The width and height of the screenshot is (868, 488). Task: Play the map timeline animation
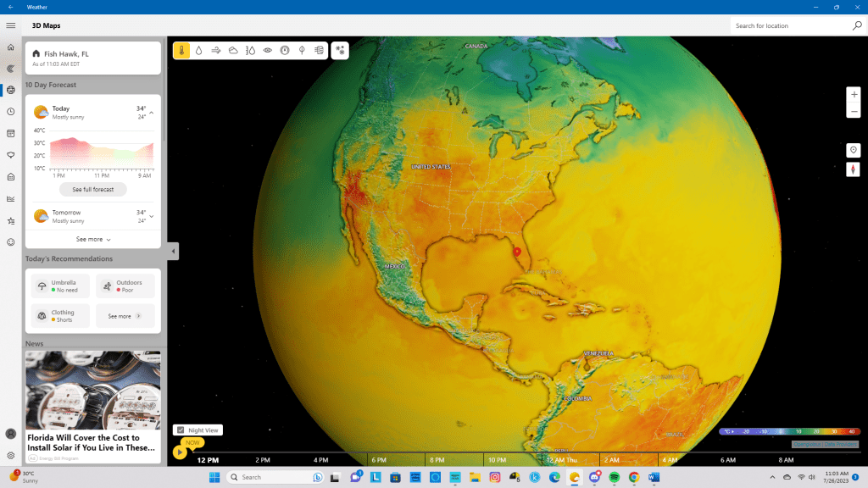(x=180, y=452)
